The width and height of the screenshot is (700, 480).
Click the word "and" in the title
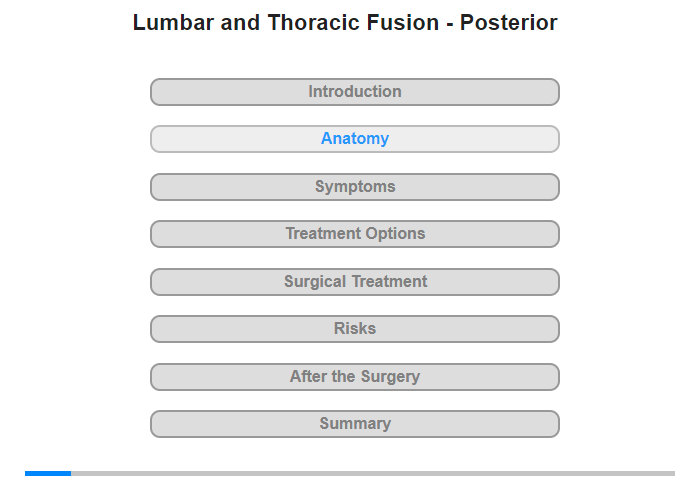[x=240, y=22]
